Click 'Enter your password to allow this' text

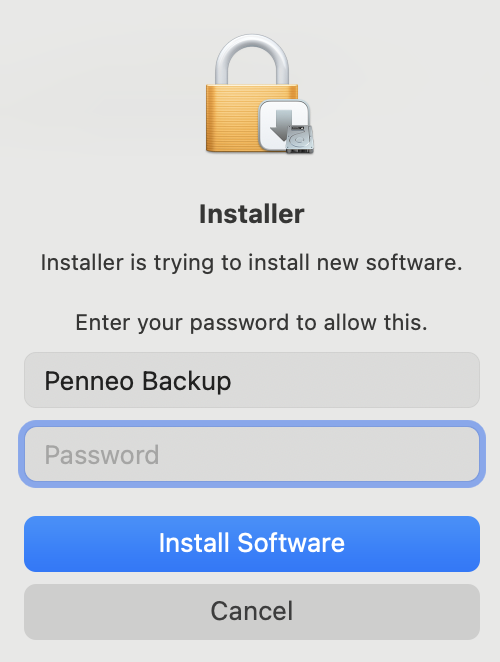[252, 323]
